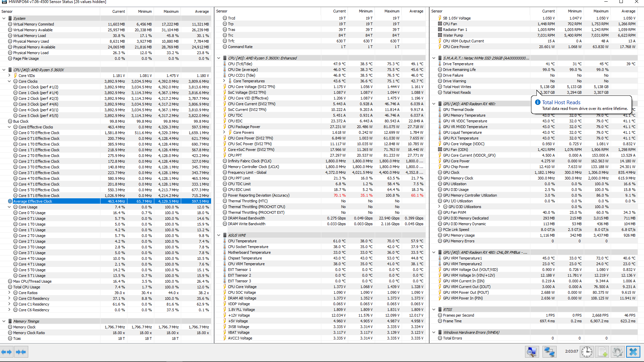Click the icon beside Total Errors row
Viewport: 644px width, 362px height.
(x=440, y=338)
